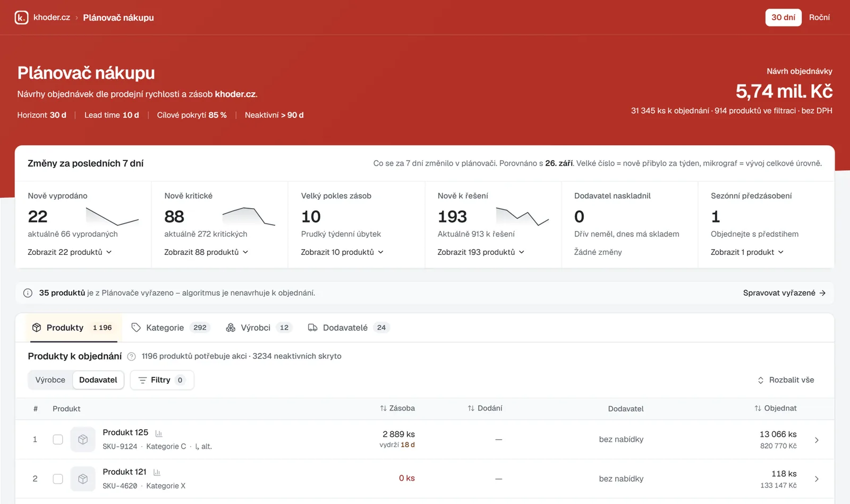
Task: Switch grouping to Výrobce
Action: [50, 380]
